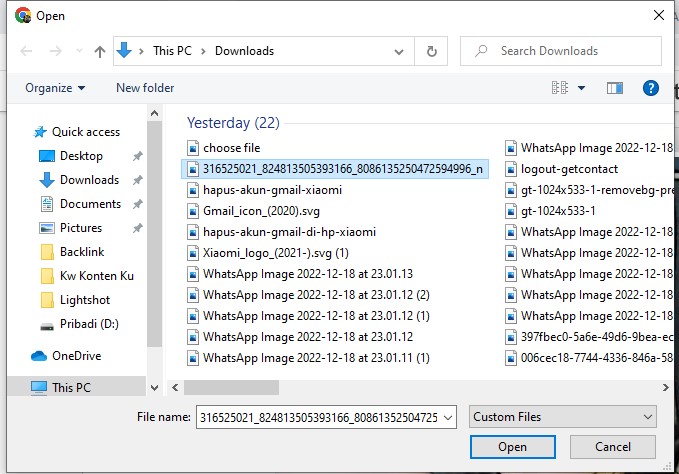Open the Help question mark icon

coord(651,88)
